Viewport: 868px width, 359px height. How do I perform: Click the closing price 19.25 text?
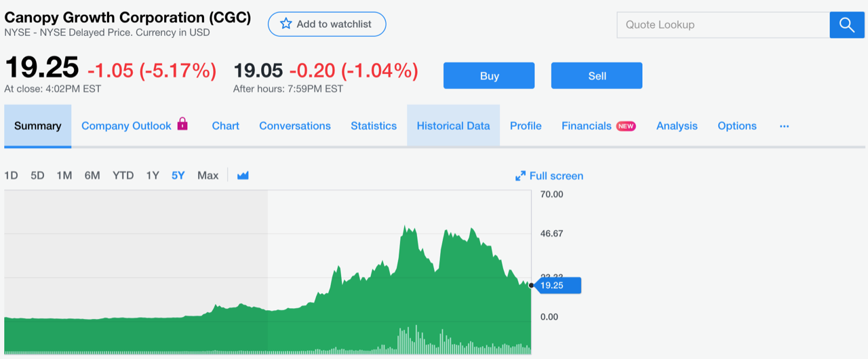tap(41, 68)
